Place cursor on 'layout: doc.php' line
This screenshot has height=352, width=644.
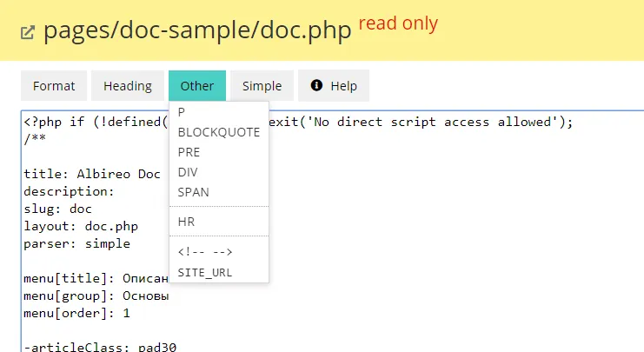[x=81, y=226]
